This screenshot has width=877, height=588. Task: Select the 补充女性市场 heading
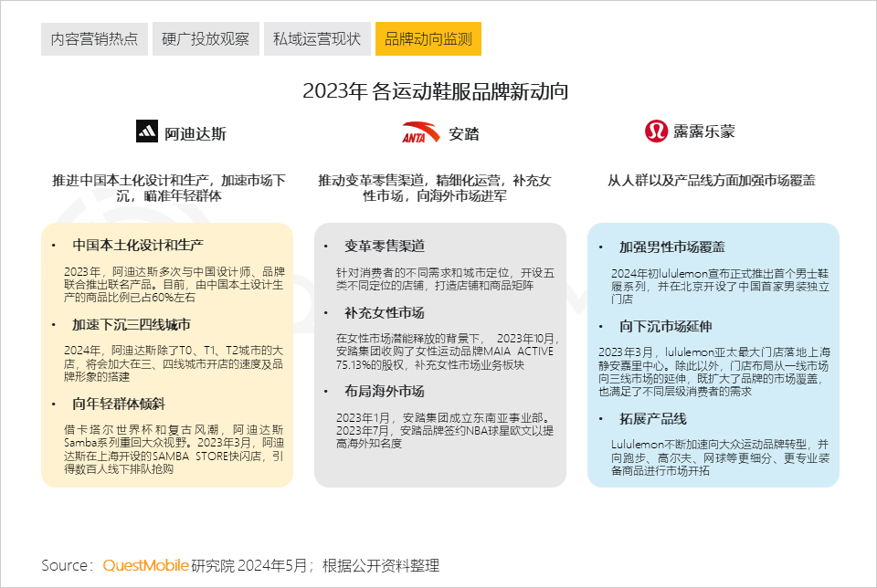(385, 312)
